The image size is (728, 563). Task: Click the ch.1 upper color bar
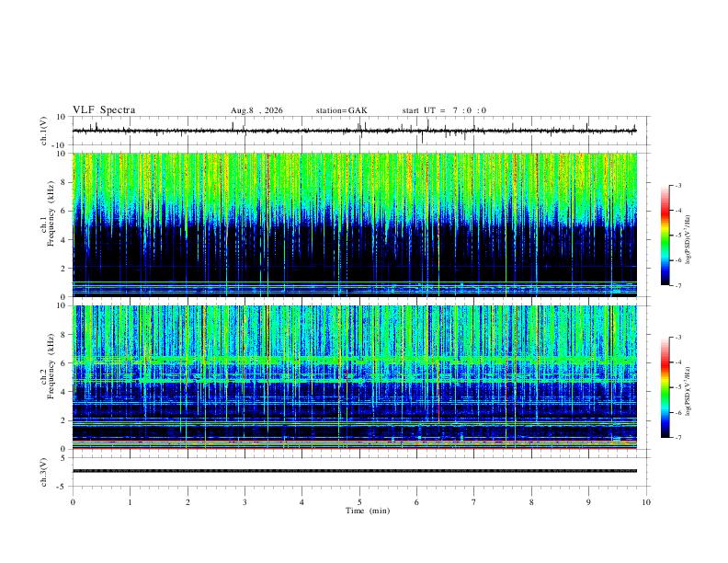(665, 236)
